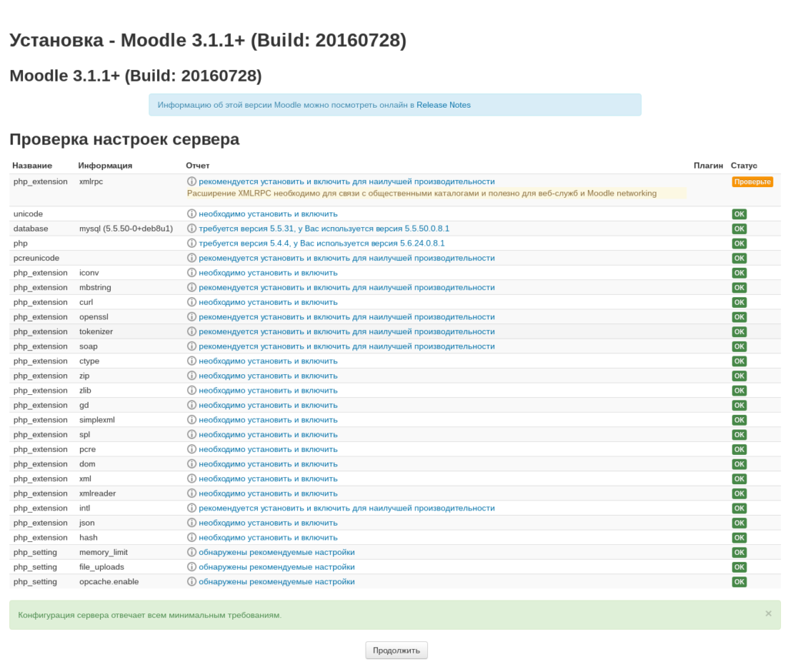Image resolution: width=788 pixels, height=672 pixels.
Task: Open the xmlrpc recommendation report link
Action: click(347, 182)
